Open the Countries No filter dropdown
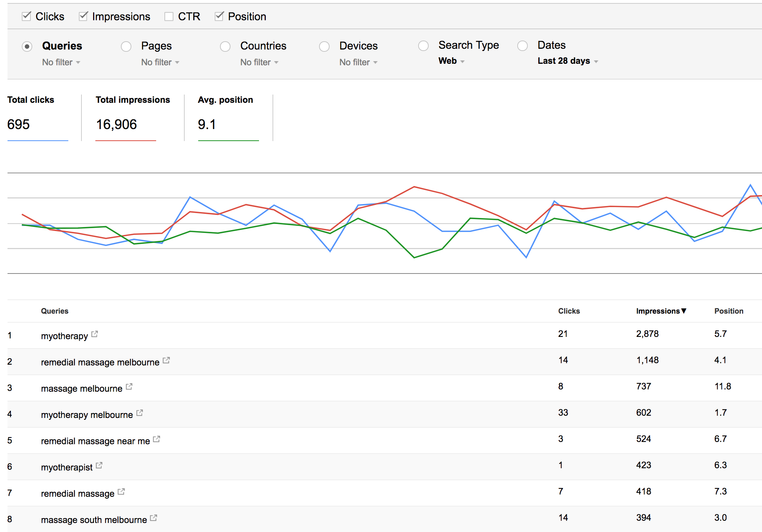The height and width of the screenshot is (532, 762). pyautogui.click(x=259, y=62)
